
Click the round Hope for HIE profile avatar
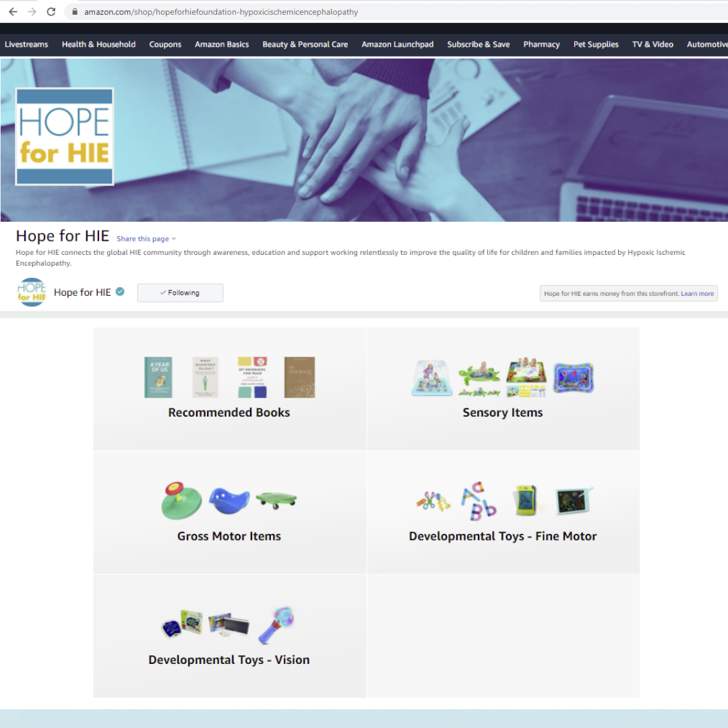point(32,292)
